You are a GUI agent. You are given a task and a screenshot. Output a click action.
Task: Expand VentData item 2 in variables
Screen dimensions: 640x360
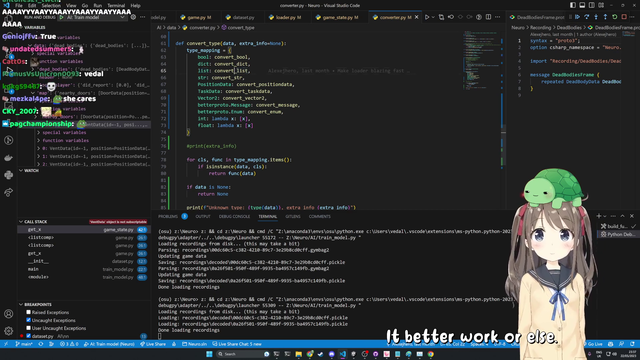(39, 164)
